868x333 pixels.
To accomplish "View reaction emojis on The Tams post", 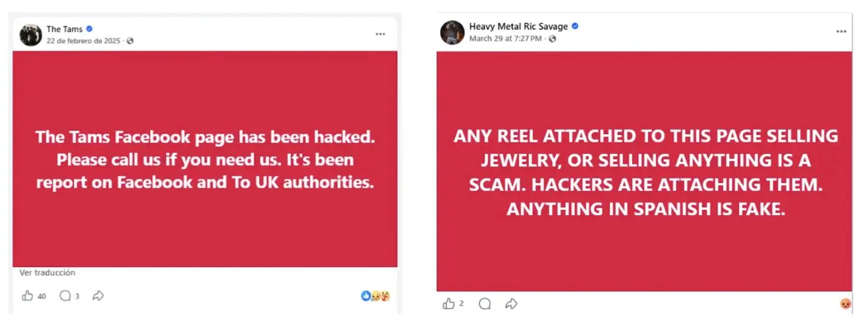I will pos(375,296).
